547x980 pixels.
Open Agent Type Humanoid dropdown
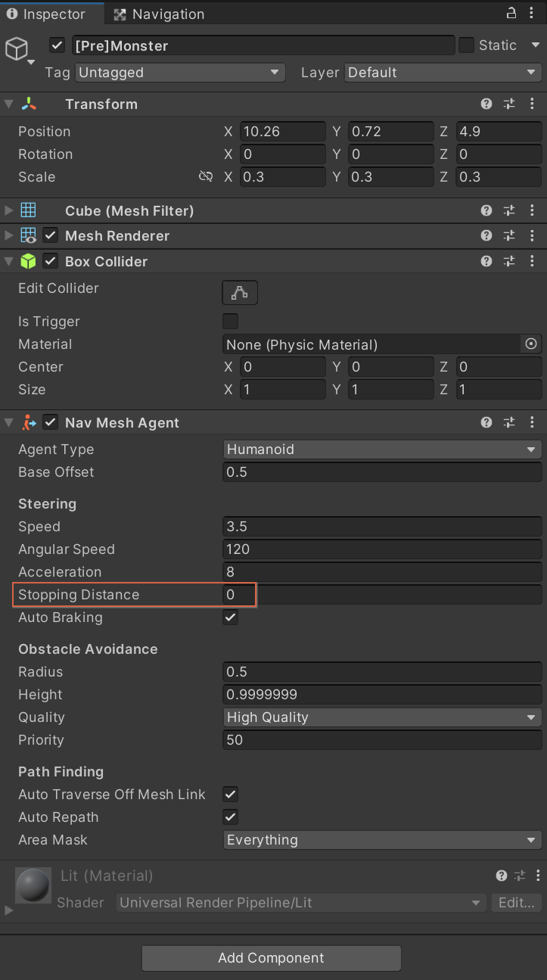click(x=383, y=450)
